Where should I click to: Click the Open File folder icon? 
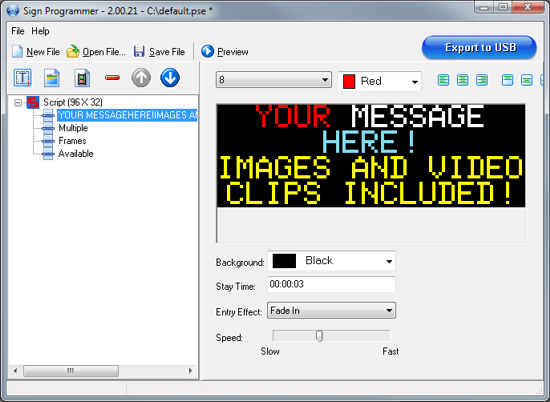coord(73,52)
